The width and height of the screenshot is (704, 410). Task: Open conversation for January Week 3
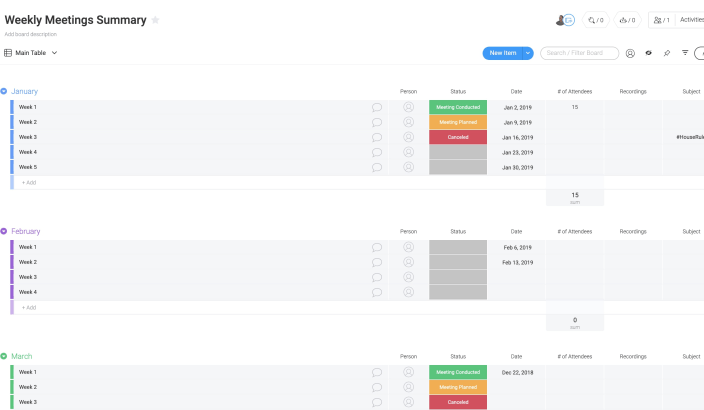(377, 137)
